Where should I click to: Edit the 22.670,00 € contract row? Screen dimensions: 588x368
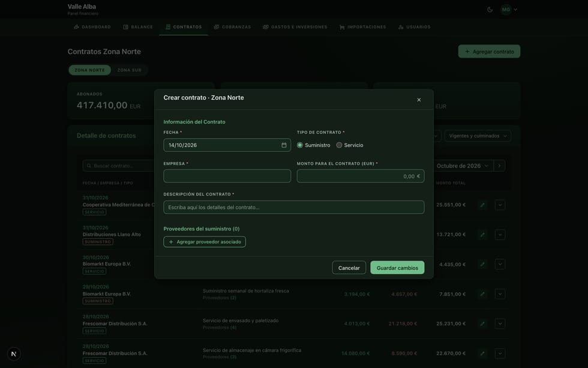point(482,353)
